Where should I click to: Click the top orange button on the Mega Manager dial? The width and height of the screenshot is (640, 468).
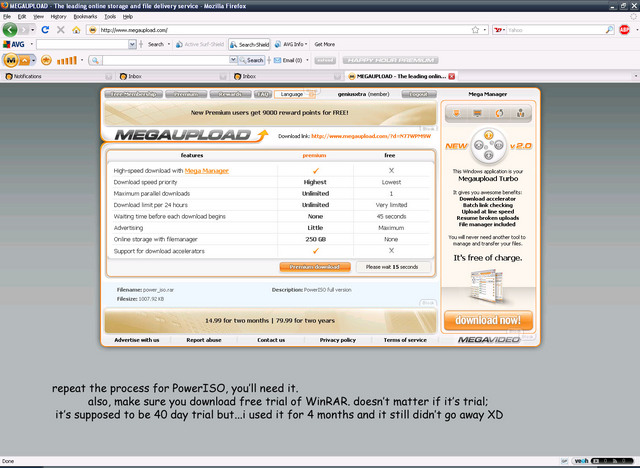click(489, 135)
